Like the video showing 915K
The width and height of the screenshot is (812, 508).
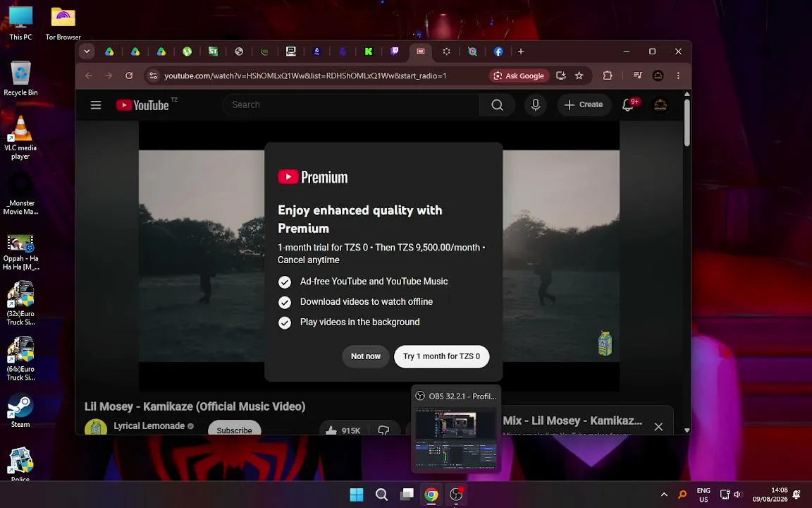(343, 430)
